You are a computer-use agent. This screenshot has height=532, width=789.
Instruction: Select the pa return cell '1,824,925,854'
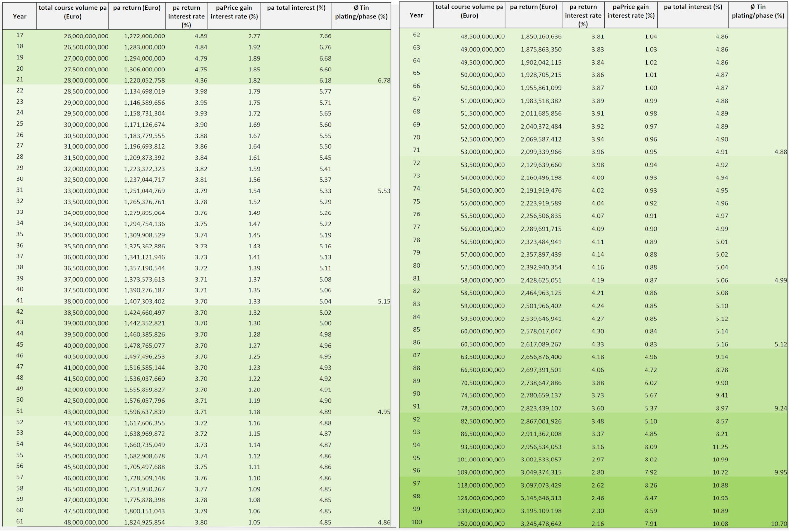(144, 522)
